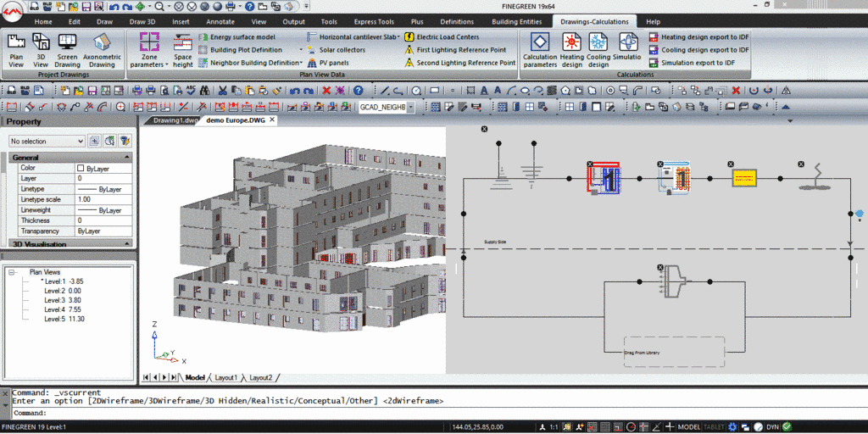The image size is (868, 434).
Task: Toggle DYN dynamic input in status bar
Action: click(773, 427)
